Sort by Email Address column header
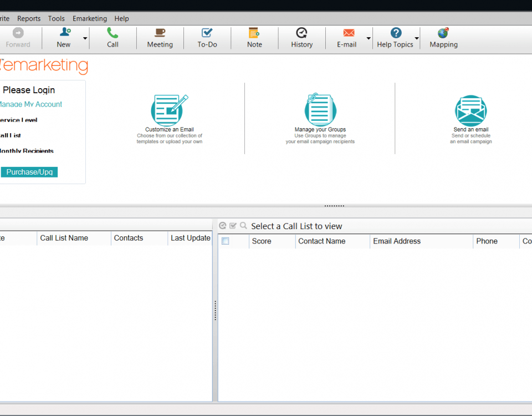 click(x=421, y=241)
